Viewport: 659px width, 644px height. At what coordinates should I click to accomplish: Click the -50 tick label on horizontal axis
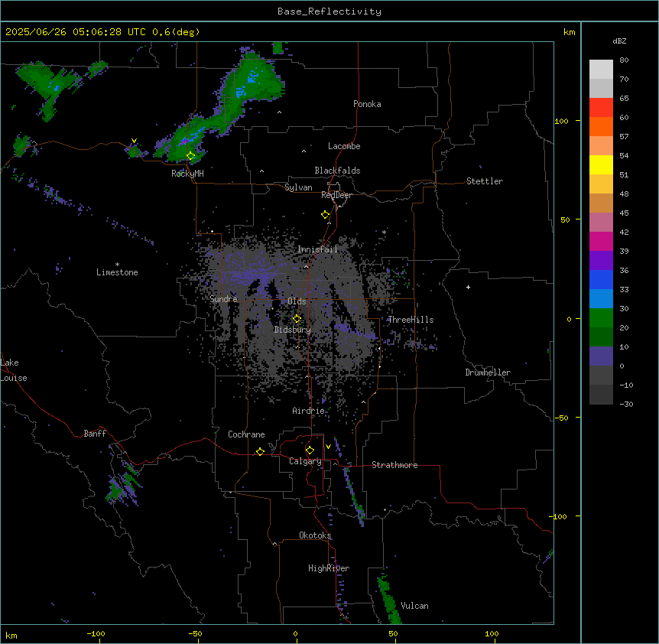pos(195,633)
